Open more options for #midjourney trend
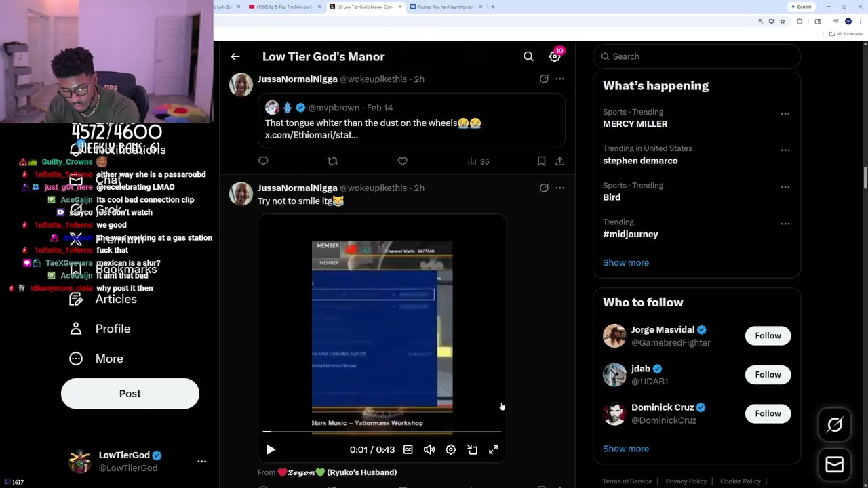The image size is (868, 488). 785,224
